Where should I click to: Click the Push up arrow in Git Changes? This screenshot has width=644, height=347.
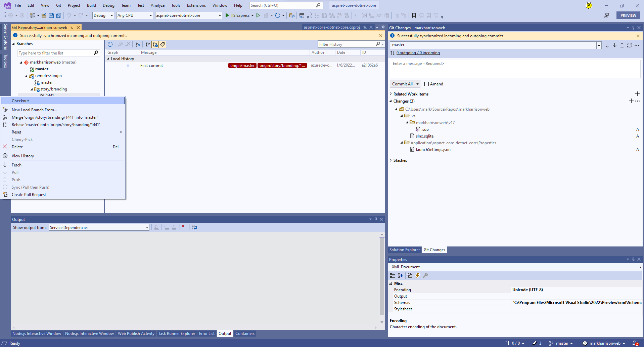pyautogui.click(x=622, y=45)
